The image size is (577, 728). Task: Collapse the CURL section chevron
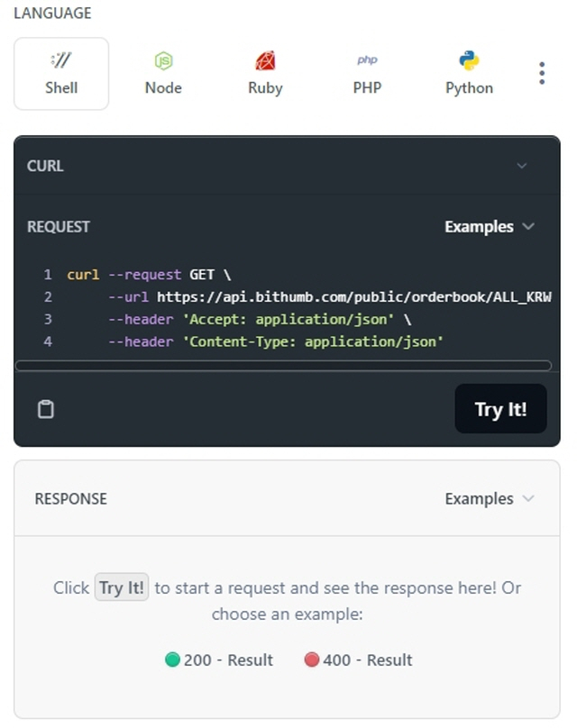pyautogui.click(x=521, y=166)
